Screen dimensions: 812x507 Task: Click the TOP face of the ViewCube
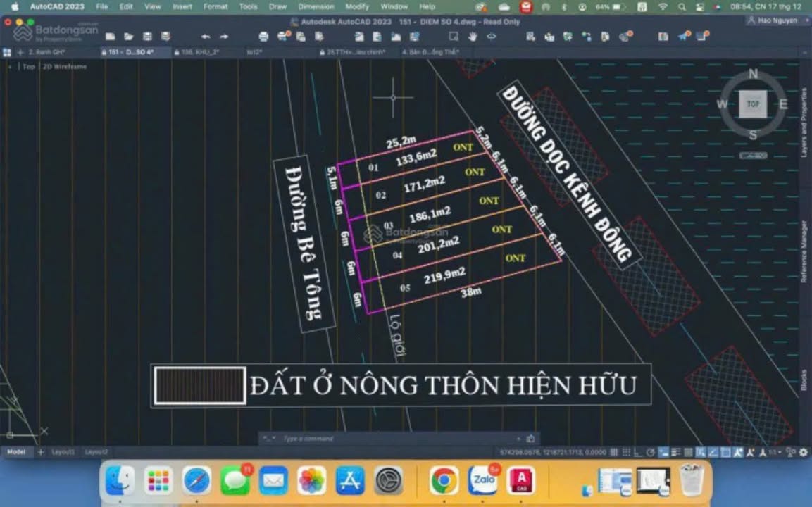753,104
